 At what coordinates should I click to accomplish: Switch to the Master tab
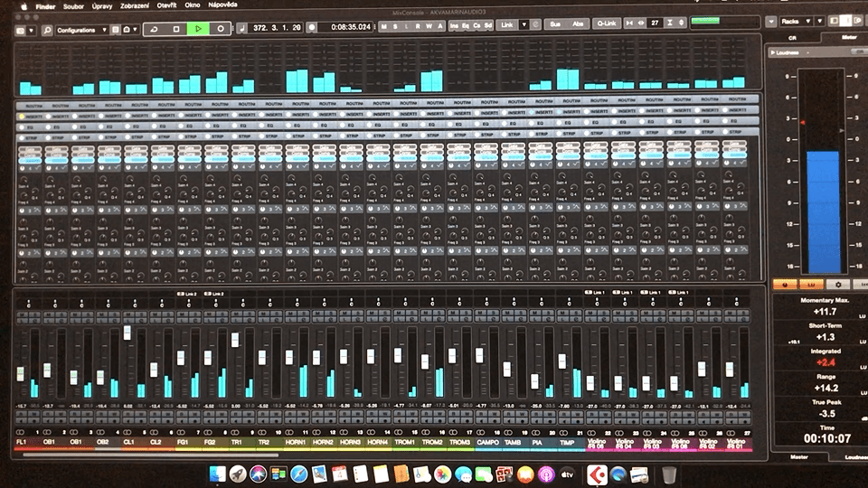[848, 38]
